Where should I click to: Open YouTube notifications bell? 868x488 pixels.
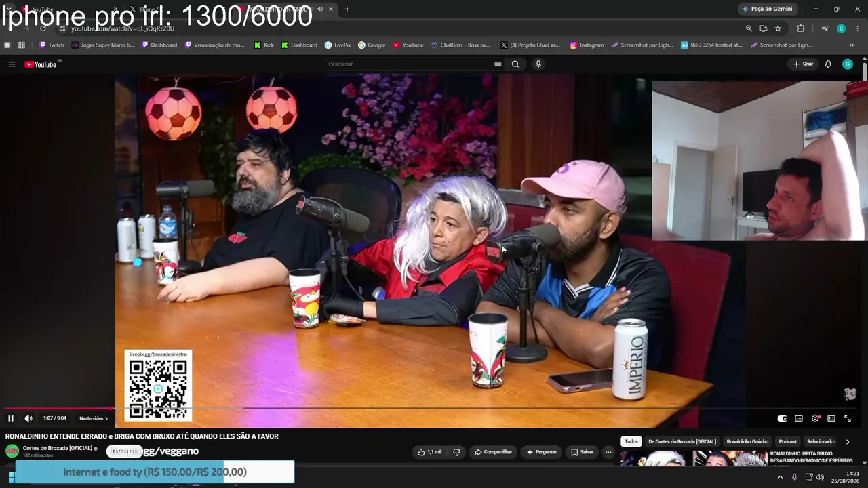coord(828,64)
